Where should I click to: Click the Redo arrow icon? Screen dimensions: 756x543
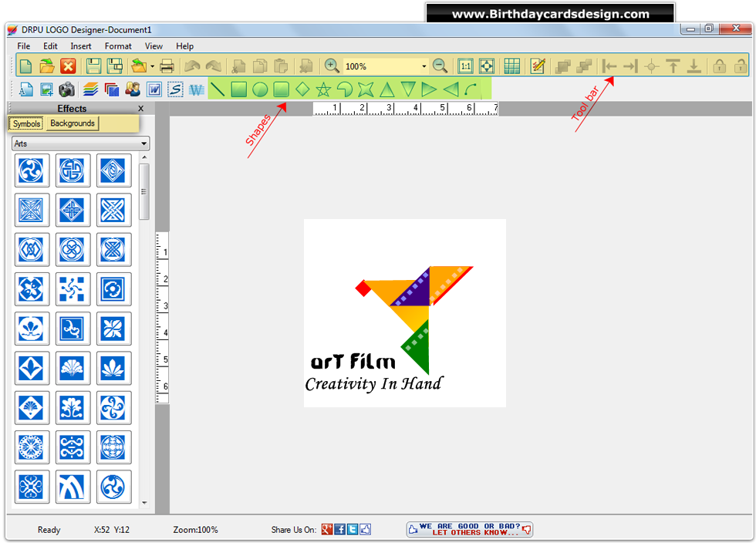click(214, 66)
